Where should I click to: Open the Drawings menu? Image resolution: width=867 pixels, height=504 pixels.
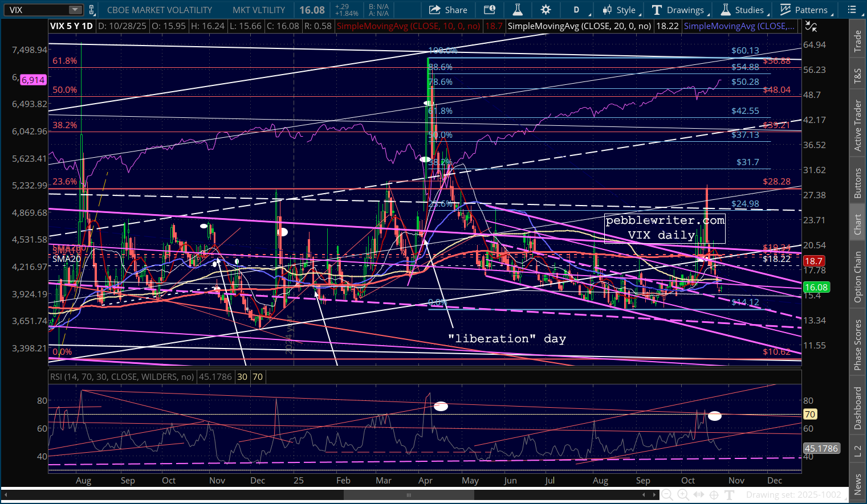pos(679,10)
